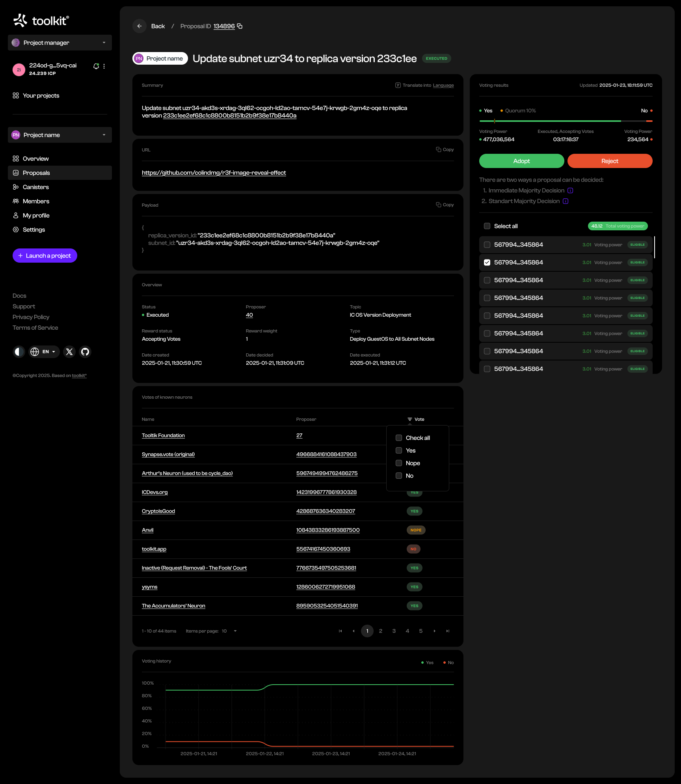Open Your projects in sidebar

pyautogui.click(x=60, y=95)
